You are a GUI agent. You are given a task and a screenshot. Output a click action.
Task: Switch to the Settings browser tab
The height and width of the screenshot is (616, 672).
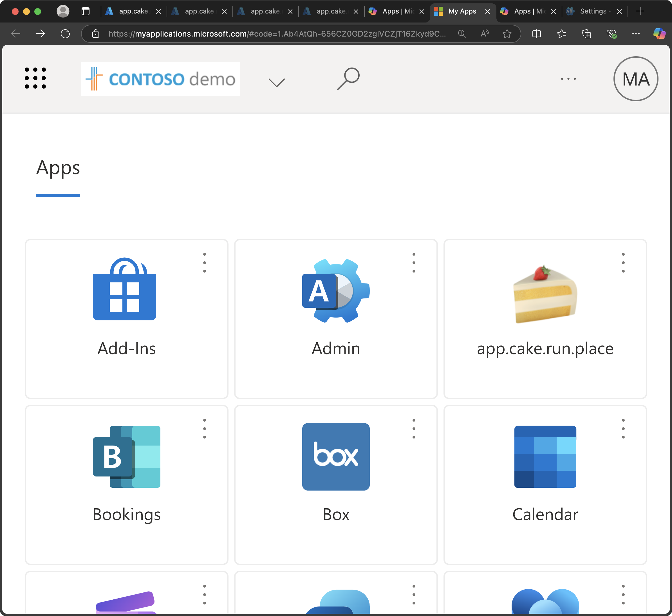[593, 11]
